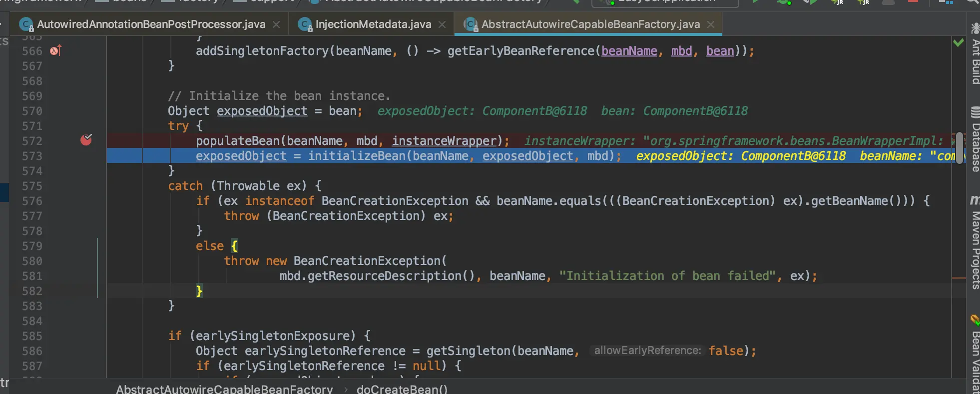Screen dimensions: 980x394
Task: Click doCreateBean() in the breadcrumb bar
Action: pyautogui.click(x=402, y=389)
